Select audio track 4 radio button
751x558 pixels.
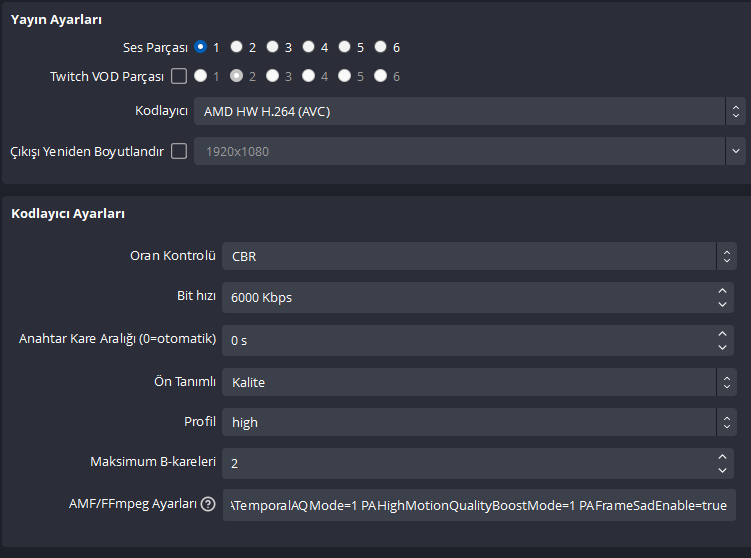pos(308,47)
